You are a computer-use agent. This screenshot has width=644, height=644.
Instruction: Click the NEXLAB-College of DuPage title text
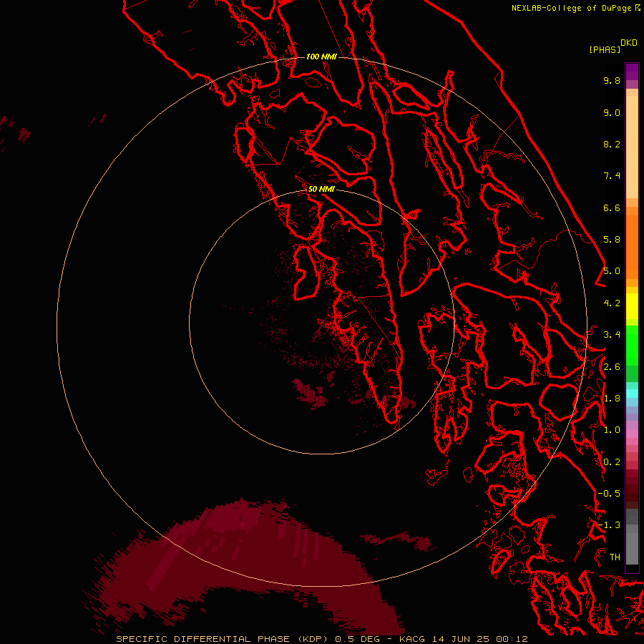tap(571, 8)
